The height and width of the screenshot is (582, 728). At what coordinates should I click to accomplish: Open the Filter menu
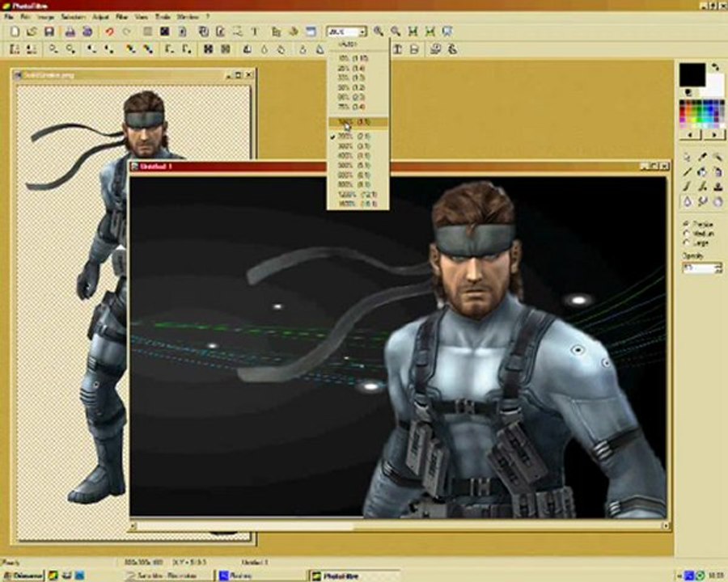tap(121, 17)
